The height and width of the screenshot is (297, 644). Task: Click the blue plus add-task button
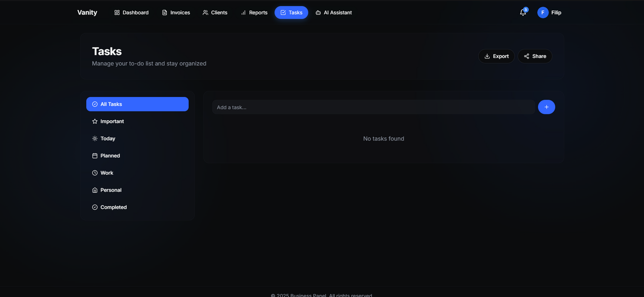pos(546,107)
